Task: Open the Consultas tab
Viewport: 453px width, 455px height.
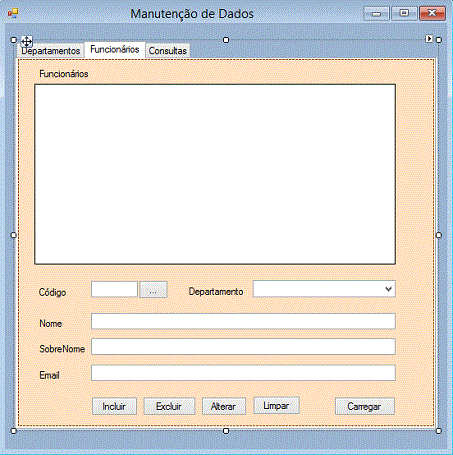Action: click(x=168, y=51)
